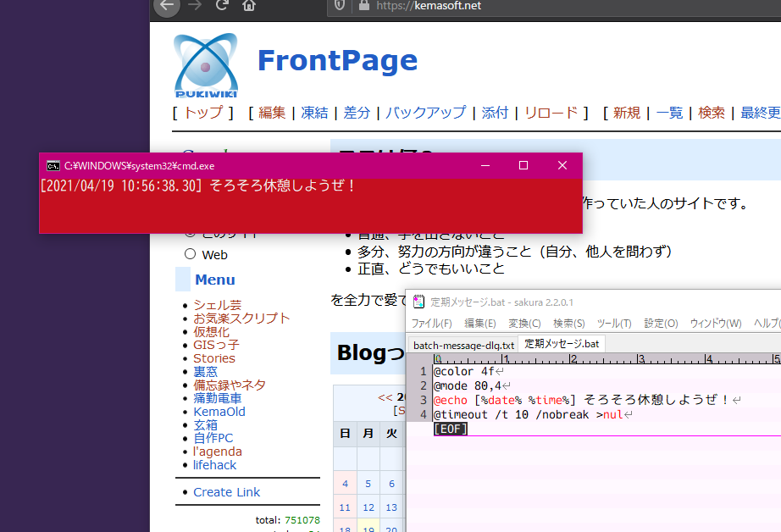Click the sakura editor title bar icon
781x532 pixels.
tap(418, 302)
